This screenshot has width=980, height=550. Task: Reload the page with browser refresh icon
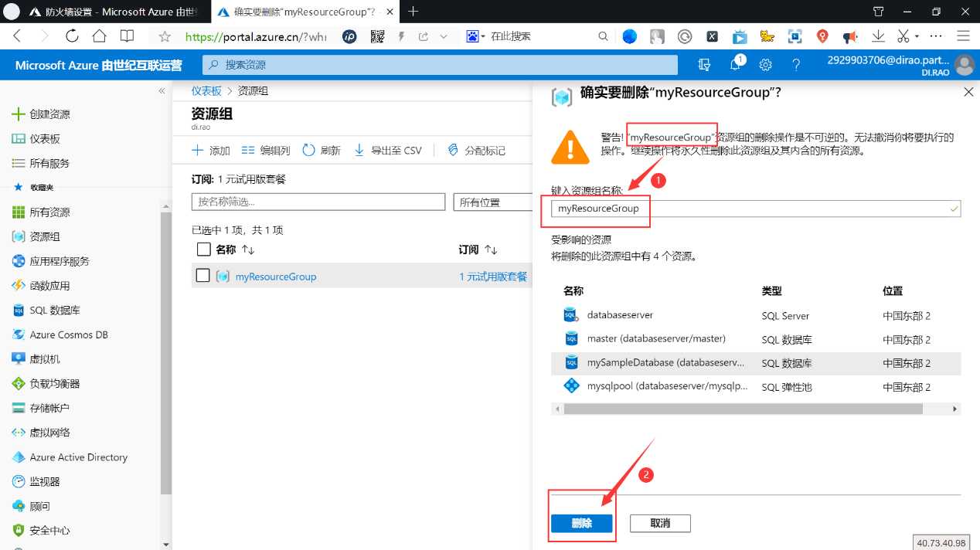pos(72,36)
